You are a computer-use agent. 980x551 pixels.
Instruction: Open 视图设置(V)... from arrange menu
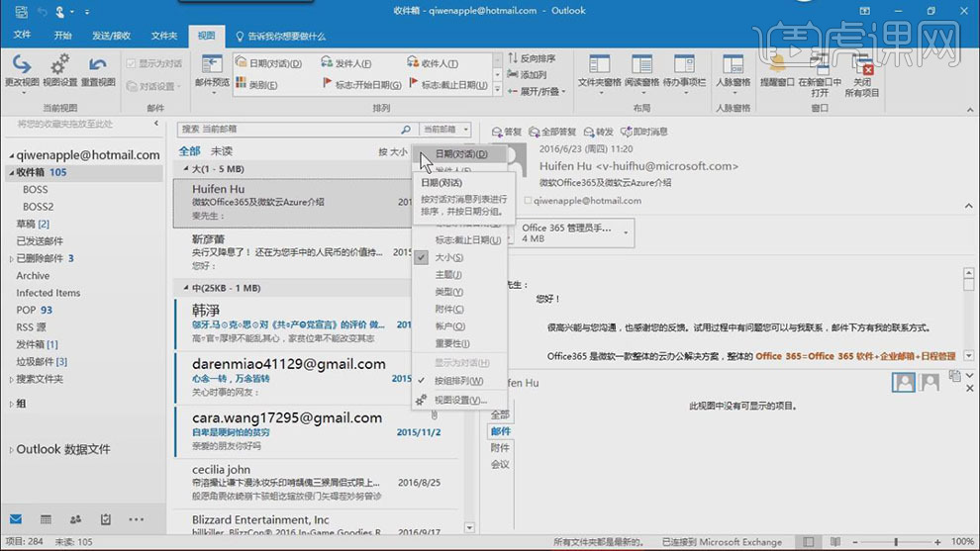point(458,400)
